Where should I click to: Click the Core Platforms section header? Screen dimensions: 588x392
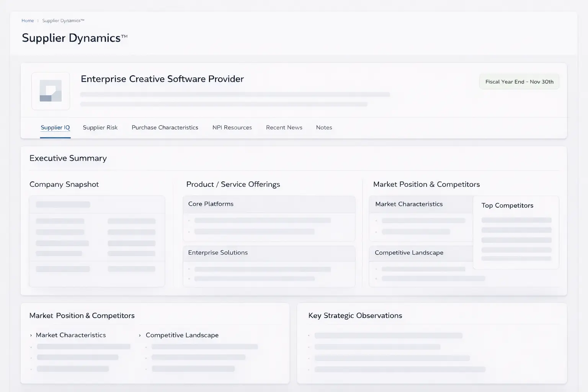(x=211, y=204)
